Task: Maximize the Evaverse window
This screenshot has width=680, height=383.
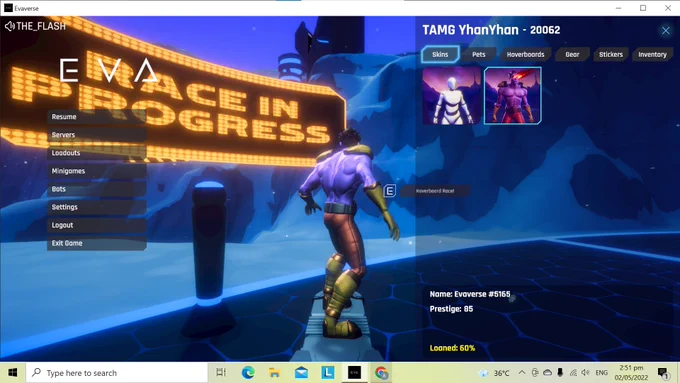Action: coord(643,8)
